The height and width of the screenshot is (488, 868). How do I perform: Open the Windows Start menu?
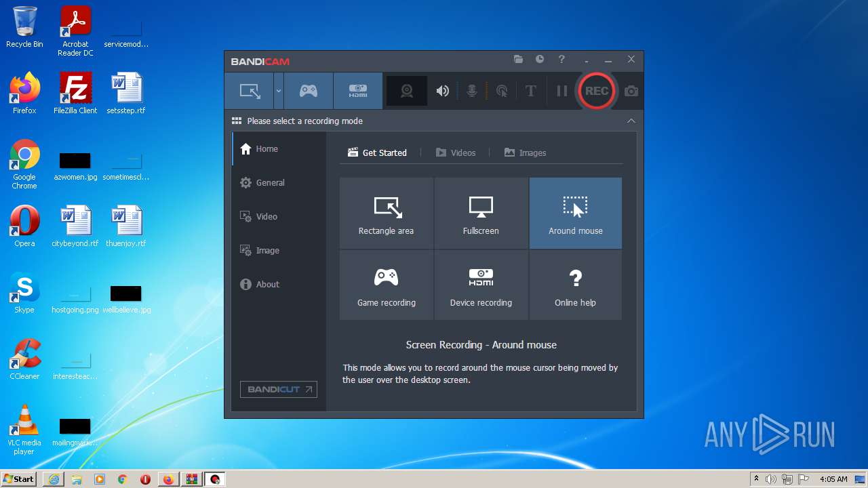tap(19, 479)
